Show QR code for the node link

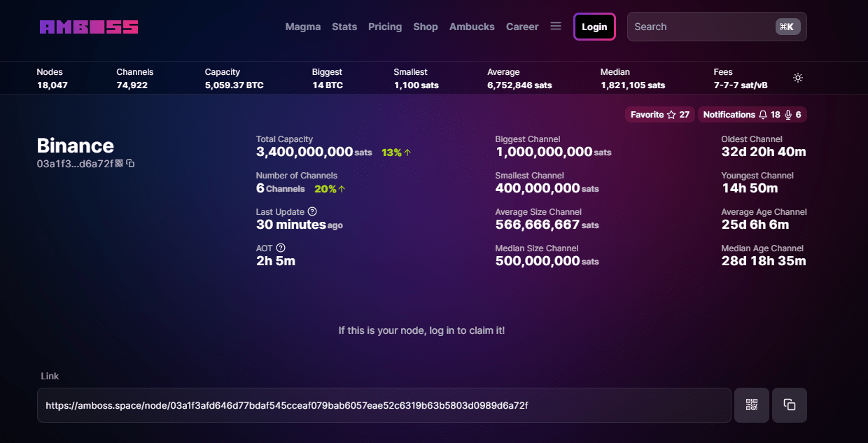(x=752, y=405)
